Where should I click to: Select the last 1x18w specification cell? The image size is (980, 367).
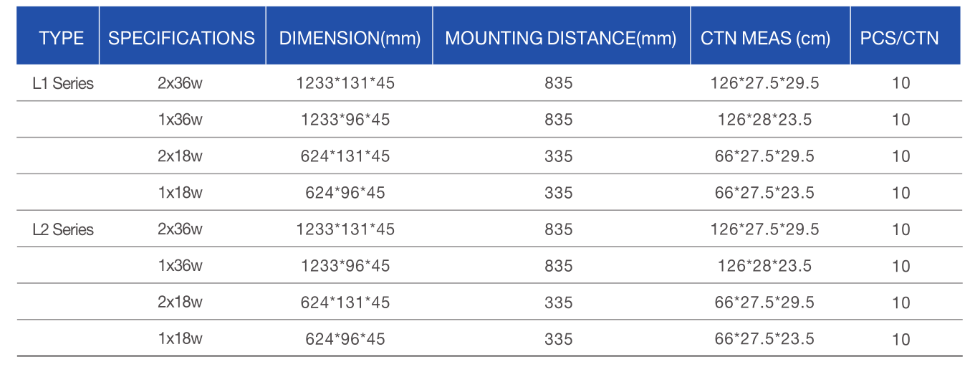pos(181,338)
